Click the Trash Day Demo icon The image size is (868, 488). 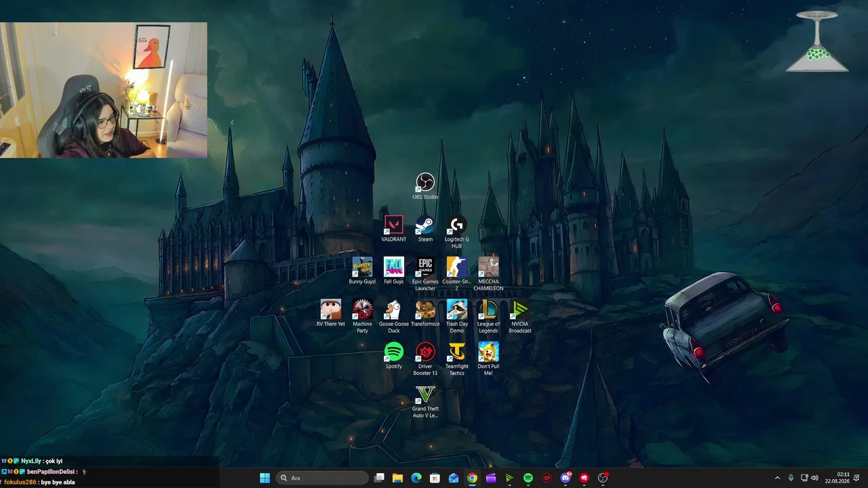pyautogui.click(x=456, y=317)
